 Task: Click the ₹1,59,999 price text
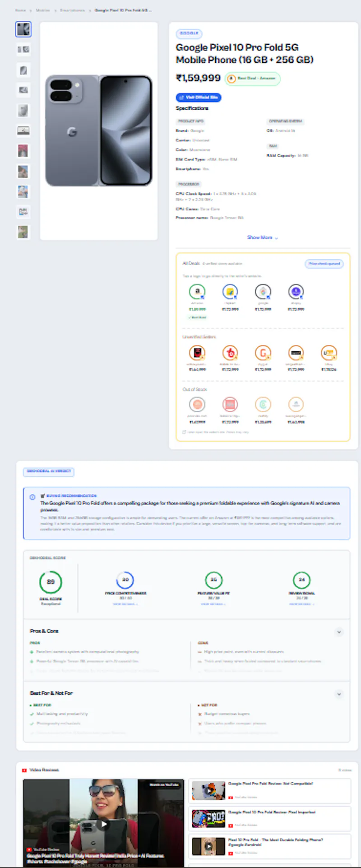198,78
